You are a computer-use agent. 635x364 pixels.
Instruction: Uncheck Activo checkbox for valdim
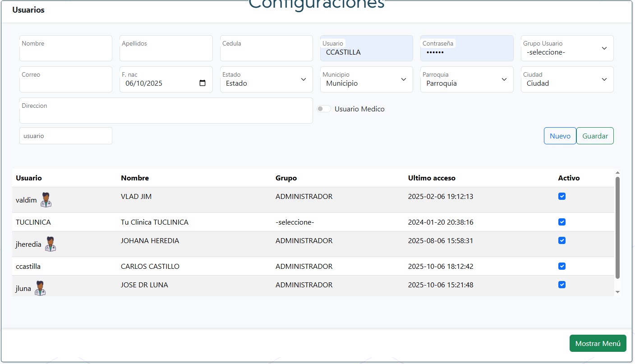point(562,196)
